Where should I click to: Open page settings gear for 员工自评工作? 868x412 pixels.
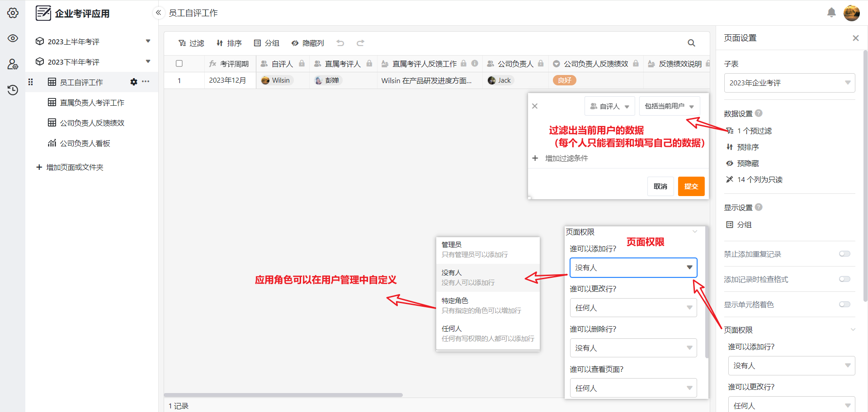(x=134, y=82)
